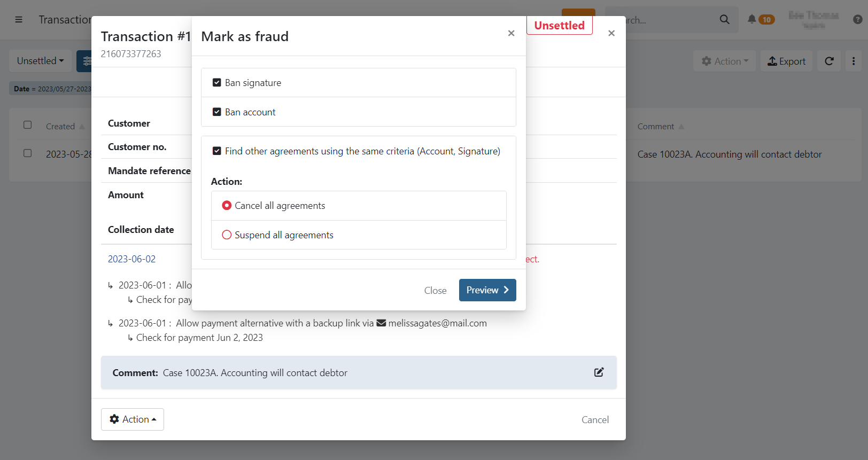Click the search magnifier icon
Screen dimensions: 868x460
click(724, 20)
